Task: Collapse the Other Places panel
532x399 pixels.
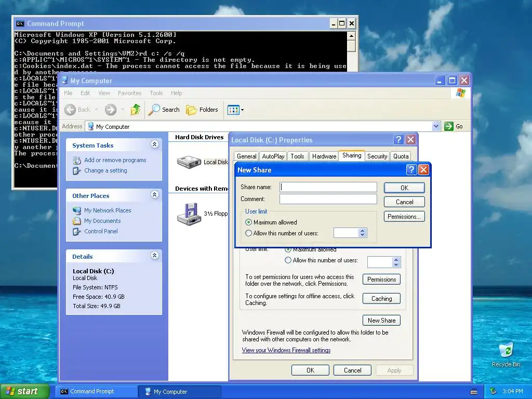Action: point(154,195)
